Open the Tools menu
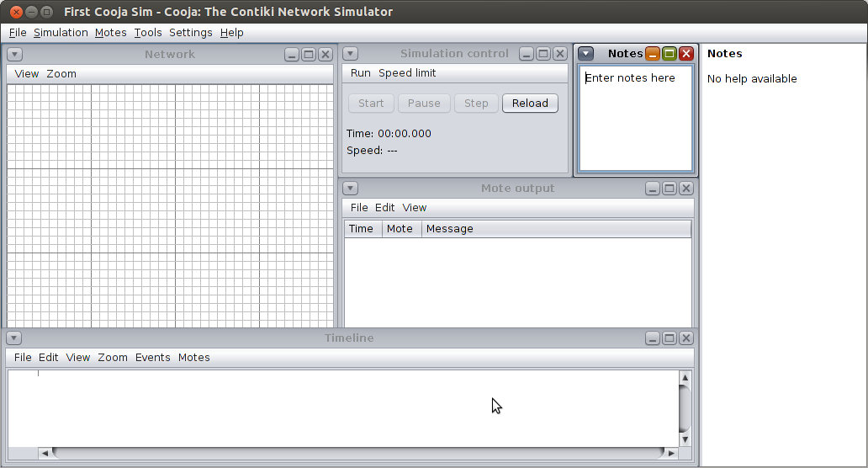868x468 pixels. pos(148,33)
